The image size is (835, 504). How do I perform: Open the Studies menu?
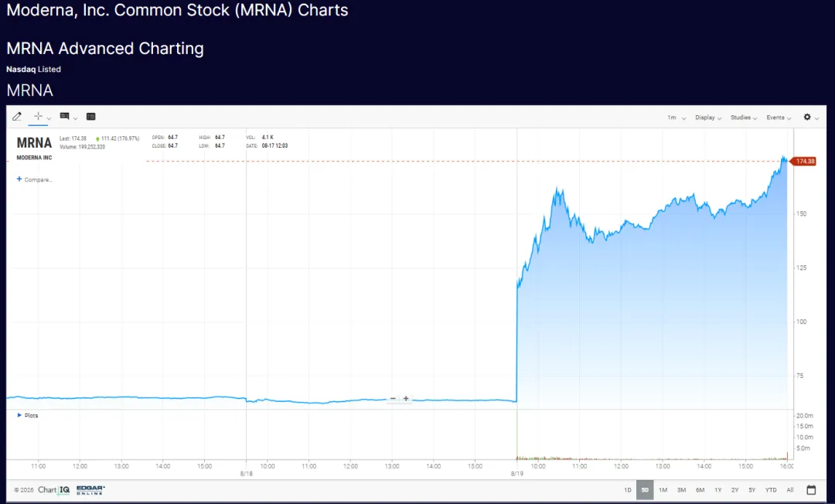coord(744,117)
